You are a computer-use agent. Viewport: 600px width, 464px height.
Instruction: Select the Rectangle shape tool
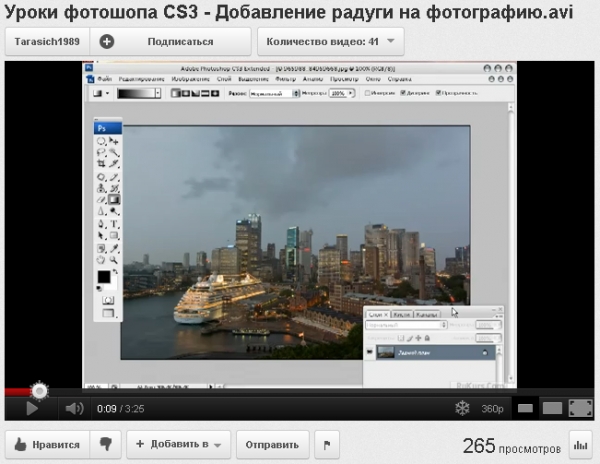[114, 236]
